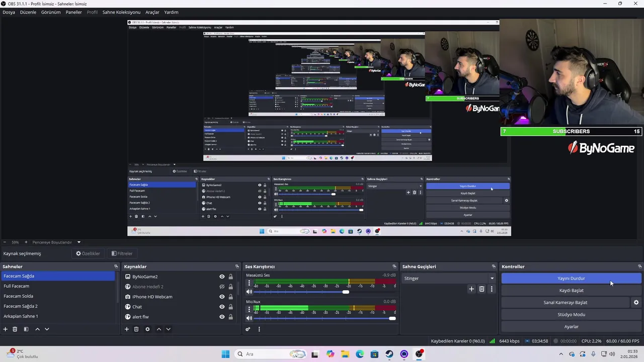Click Yayını Durdur to stop streaming
Image resolution: width=644 pixels, height=362 pixels.
coord(571,279)
